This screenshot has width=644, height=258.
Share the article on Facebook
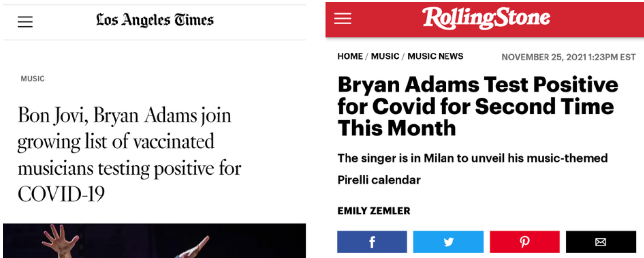[x=372, y=242]
